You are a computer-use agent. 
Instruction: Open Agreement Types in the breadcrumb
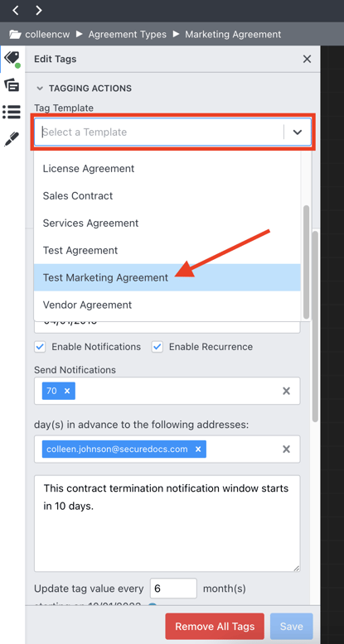tap(128, 35)
